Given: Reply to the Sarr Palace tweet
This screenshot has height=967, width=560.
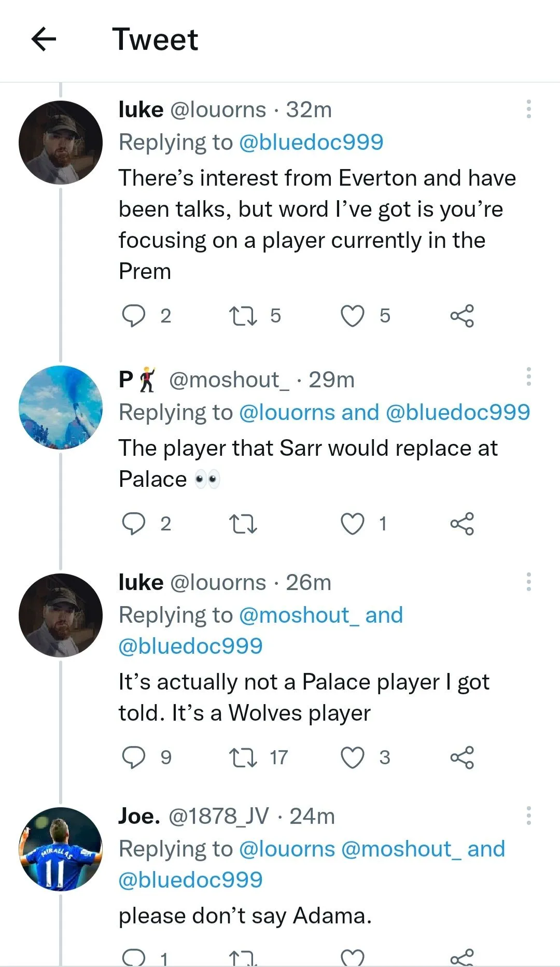Looking at the screenshot, I should point(133,524).
